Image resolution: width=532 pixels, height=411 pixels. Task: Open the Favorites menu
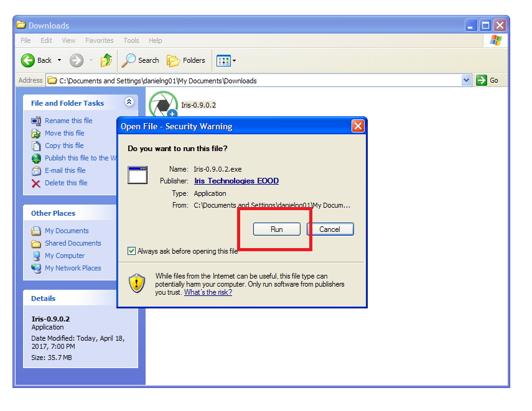point(100,40)
